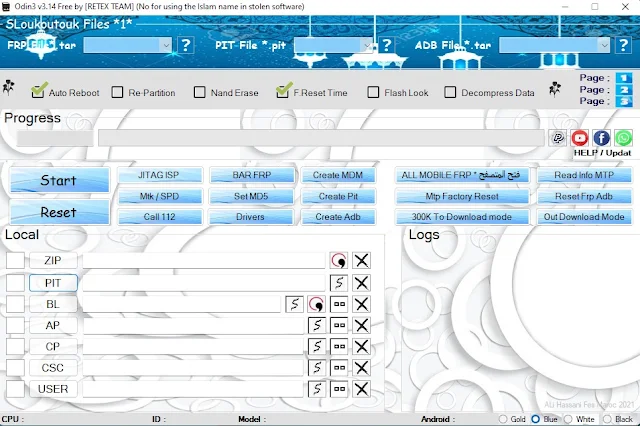Expand the FRP tar file dropdown
Viewport: 640px width, 426px height.
(x=166, y=45)
